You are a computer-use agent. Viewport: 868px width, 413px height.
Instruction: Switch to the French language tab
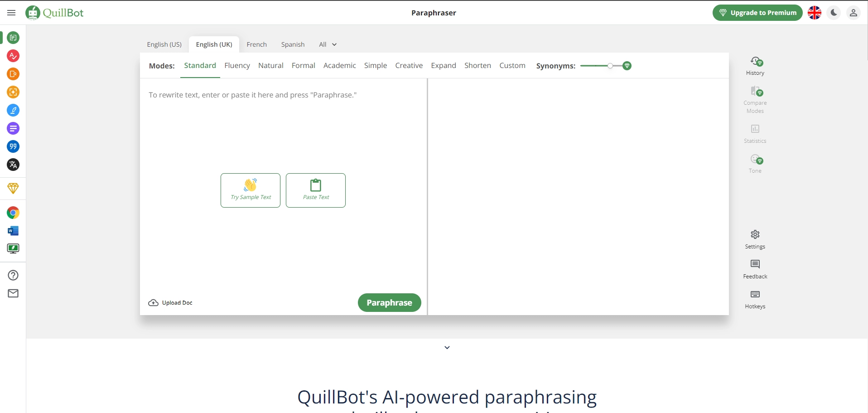(256, 44)
